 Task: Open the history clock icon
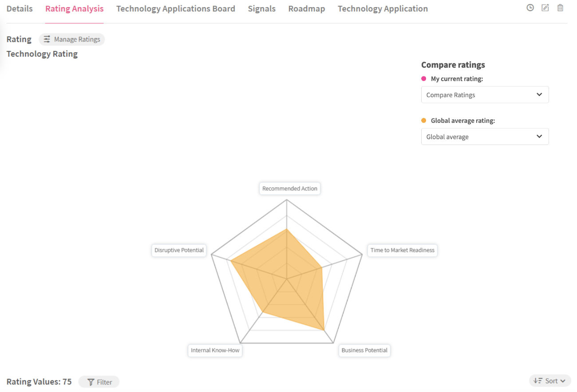click(x=530, y=8)
